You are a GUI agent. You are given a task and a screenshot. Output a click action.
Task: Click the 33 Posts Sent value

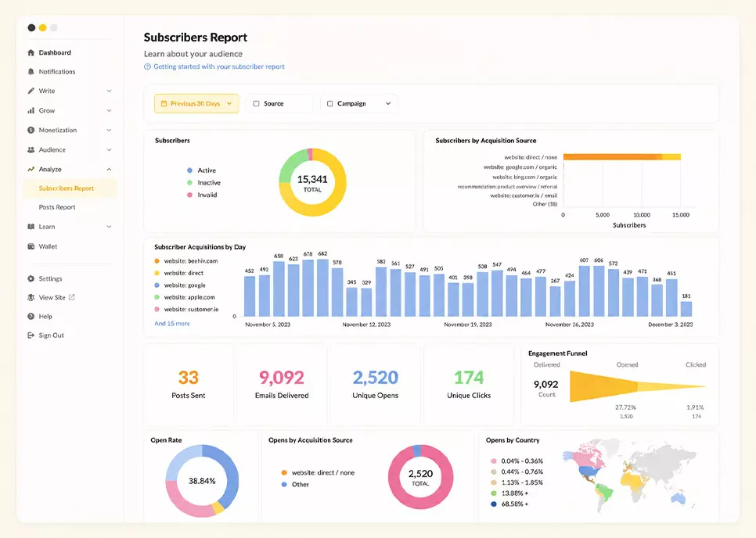[x=189, y=377]
